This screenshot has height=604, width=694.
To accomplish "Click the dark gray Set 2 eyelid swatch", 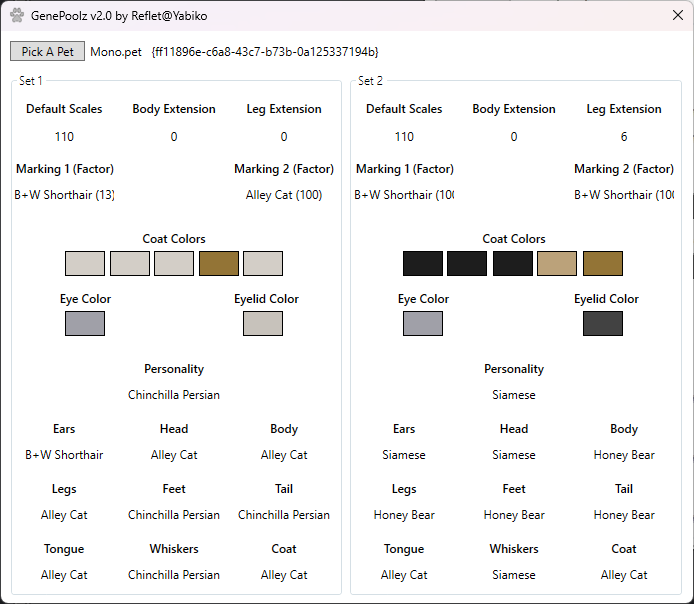I will point(603,323).
